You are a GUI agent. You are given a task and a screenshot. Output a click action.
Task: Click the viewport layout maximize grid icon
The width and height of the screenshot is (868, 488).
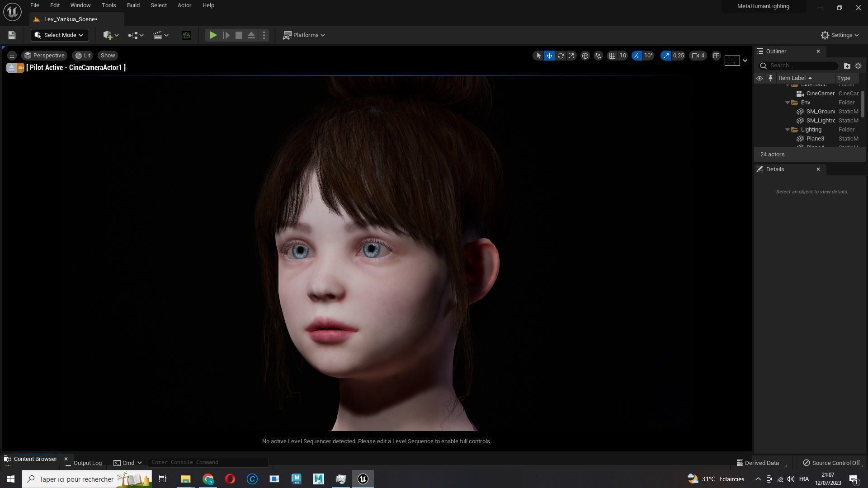tap(716, 56)
